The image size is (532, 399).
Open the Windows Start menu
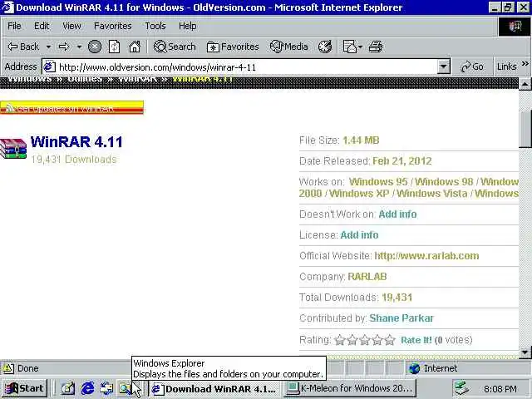[24, 388]
